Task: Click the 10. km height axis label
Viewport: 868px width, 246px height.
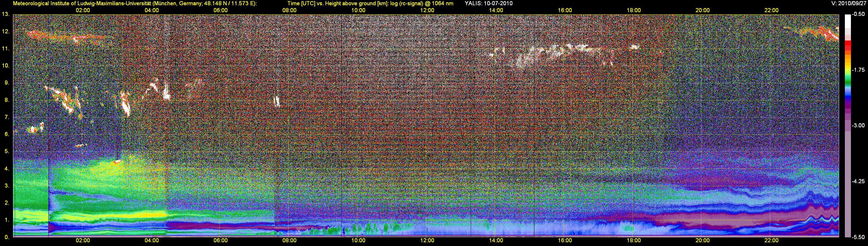Action: coord(5,65)
